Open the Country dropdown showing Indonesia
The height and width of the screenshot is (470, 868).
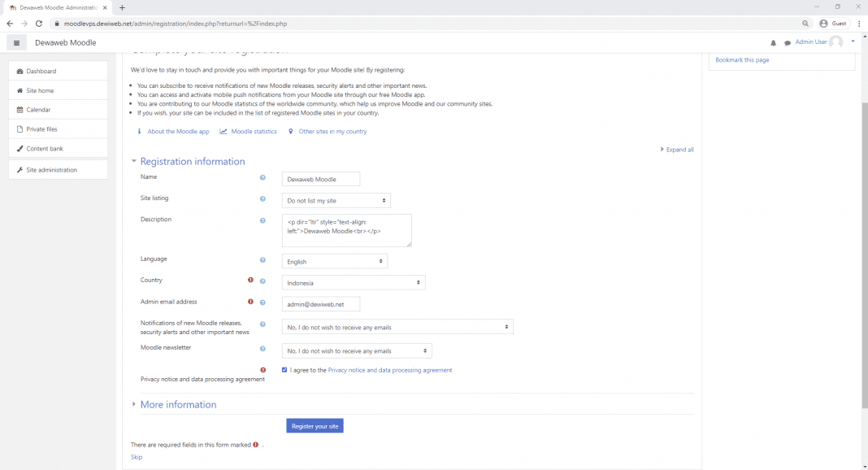354,283
